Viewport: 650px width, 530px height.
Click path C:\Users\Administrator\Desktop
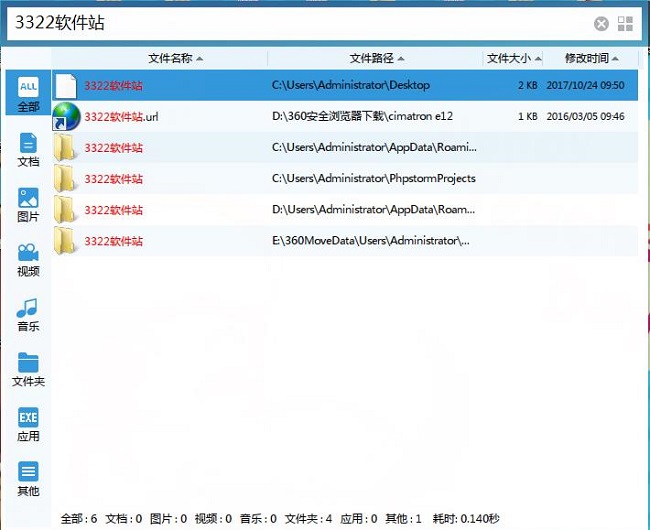click(x=351, y=85)
